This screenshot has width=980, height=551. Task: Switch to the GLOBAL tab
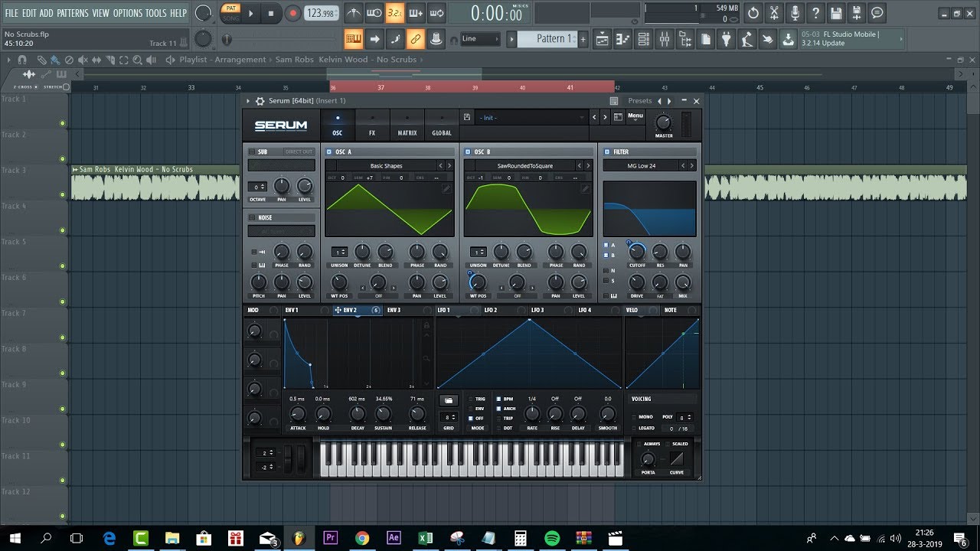pyautogui.click(x=442, y=126)
